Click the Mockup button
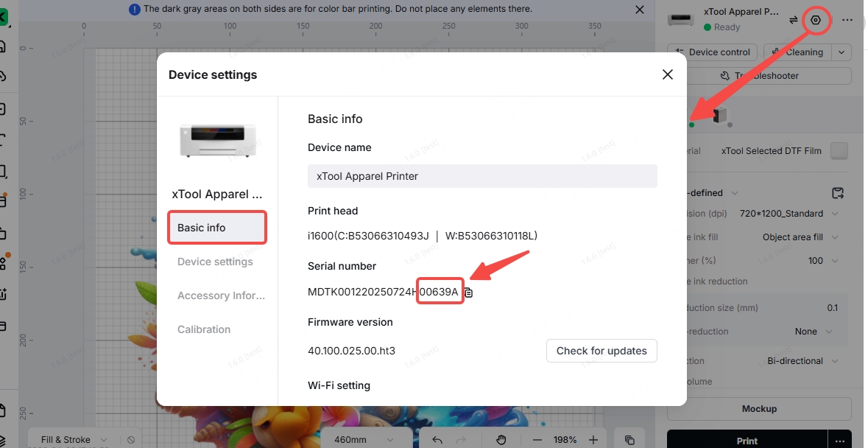The height and width of the screenshot is (448, 868). tap(760, 409)
